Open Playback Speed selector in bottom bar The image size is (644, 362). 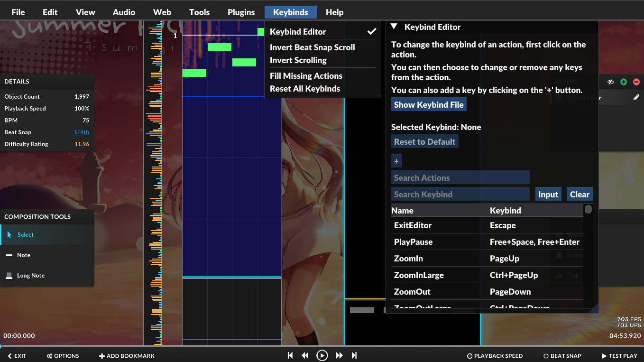click(x=495, y=356)
